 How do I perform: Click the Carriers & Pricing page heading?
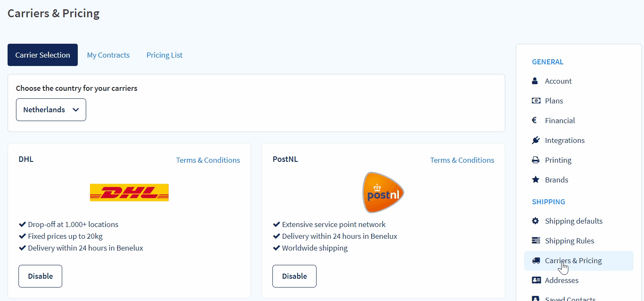coord(53,13)
